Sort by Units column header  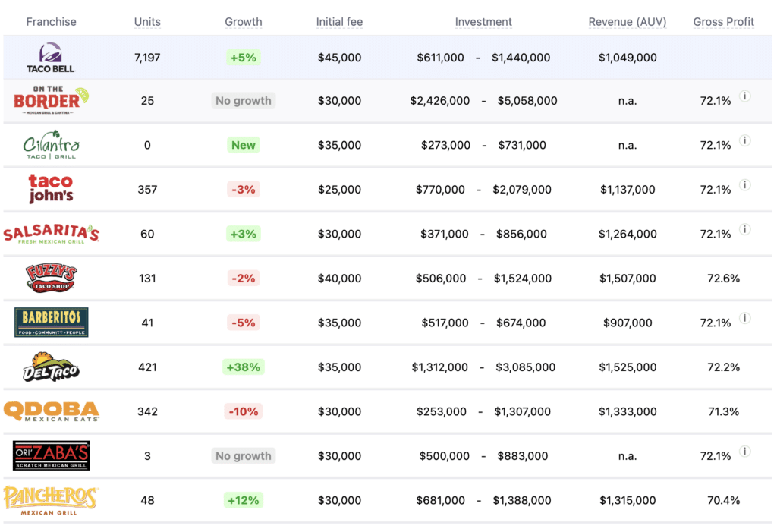(147, 22)
